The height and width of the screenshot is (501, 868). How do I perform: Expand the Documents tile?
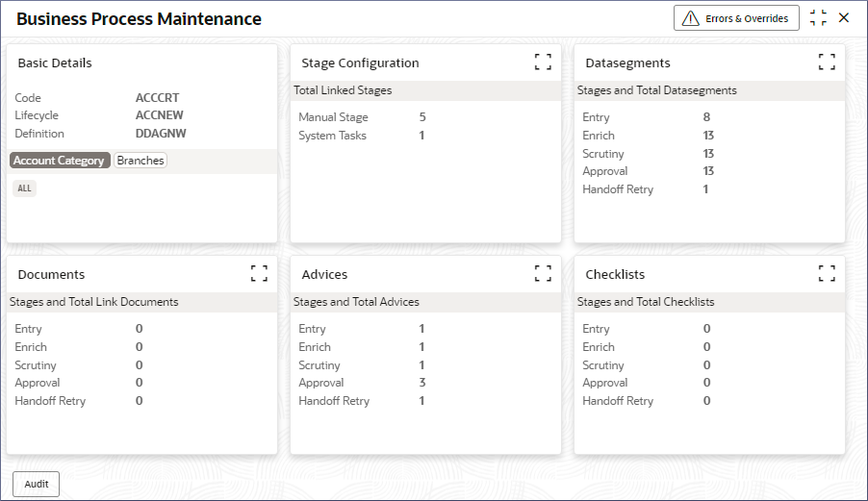pos(259,273)
